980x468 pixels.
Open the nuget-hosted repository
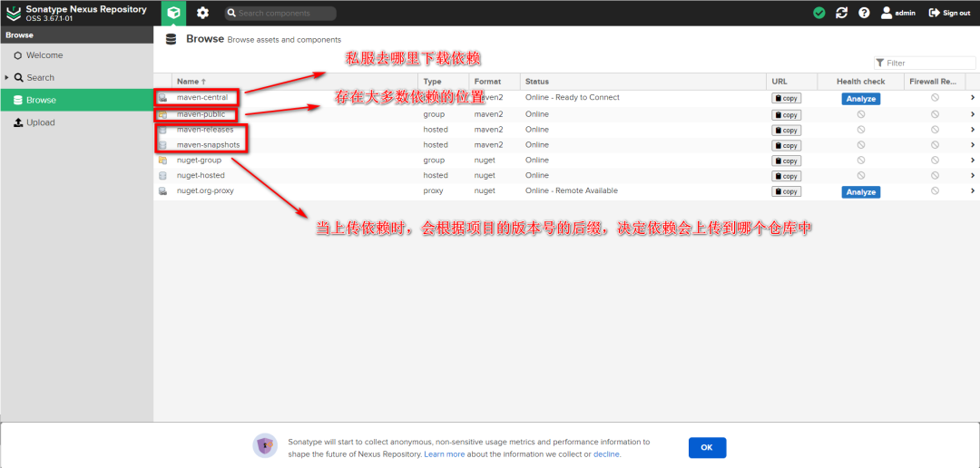pos(200,176)
